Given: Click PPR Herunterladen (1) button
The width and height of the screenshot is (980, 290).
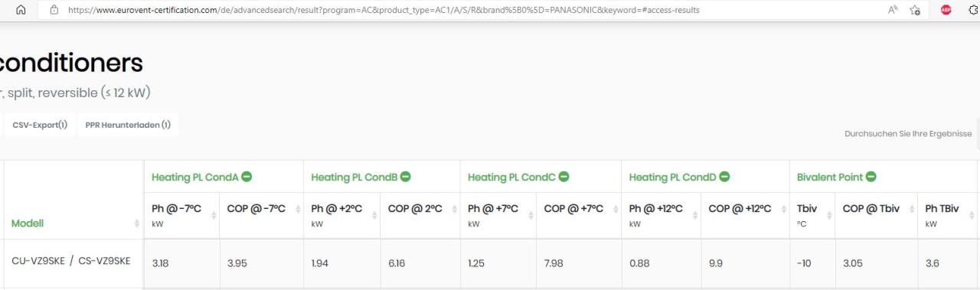Looking at the screenshot, I should coord(128,125).
